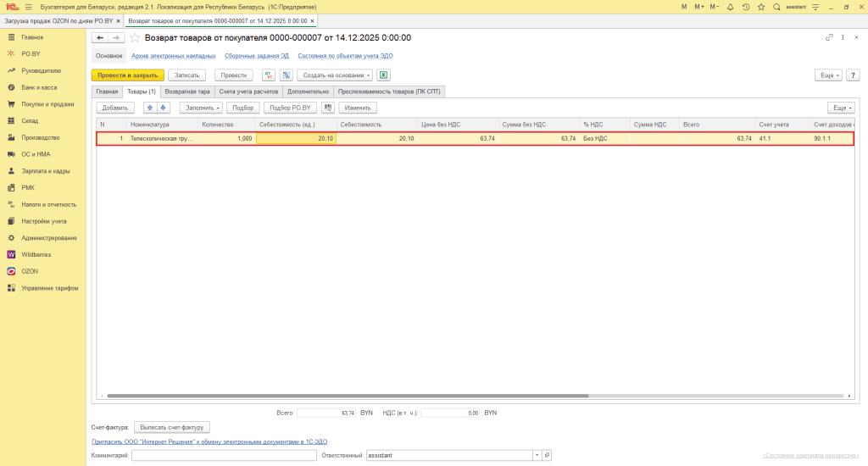Viewport: 868px width, 466px height.
Task: Select the Товары (1) tab
Action: [x=142, y=92]
